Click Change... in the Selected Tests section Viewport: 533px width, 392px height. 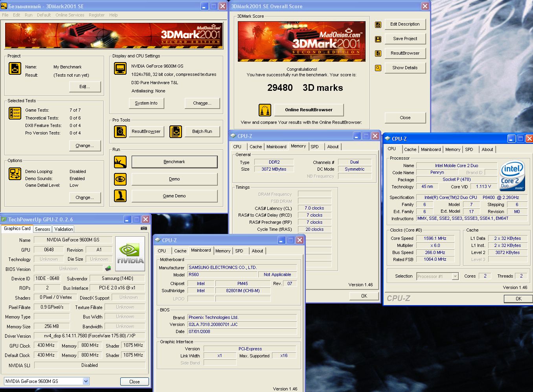[85, 145]
